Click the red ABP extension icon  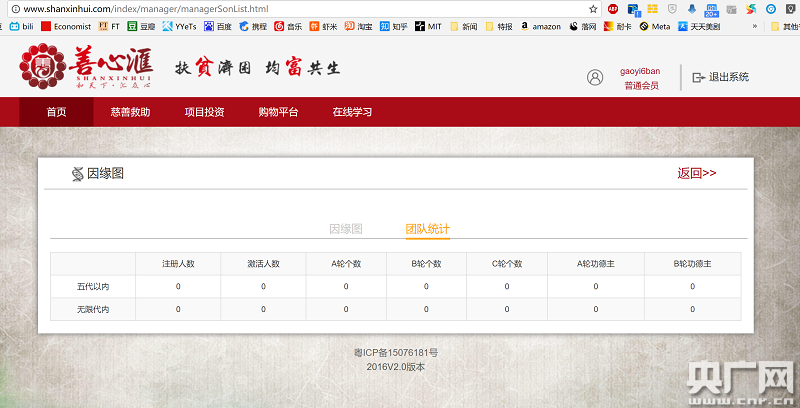click(x=613, y=8)
